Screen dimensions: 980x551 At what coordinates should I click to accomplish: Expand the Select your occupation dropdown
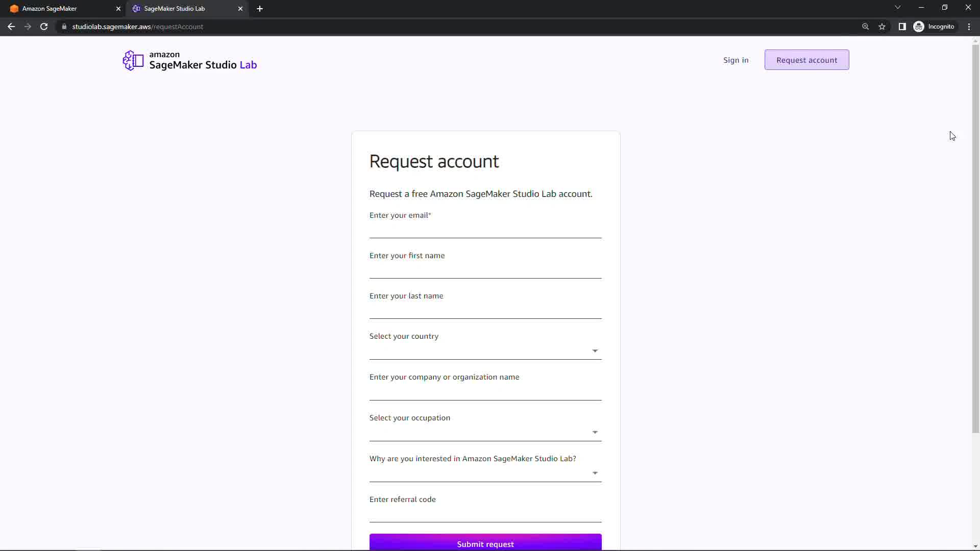(485, 433)
